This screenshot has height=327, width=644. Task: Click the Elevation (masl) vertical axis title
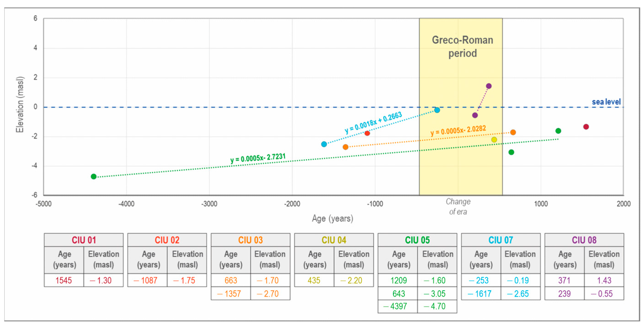20,105
